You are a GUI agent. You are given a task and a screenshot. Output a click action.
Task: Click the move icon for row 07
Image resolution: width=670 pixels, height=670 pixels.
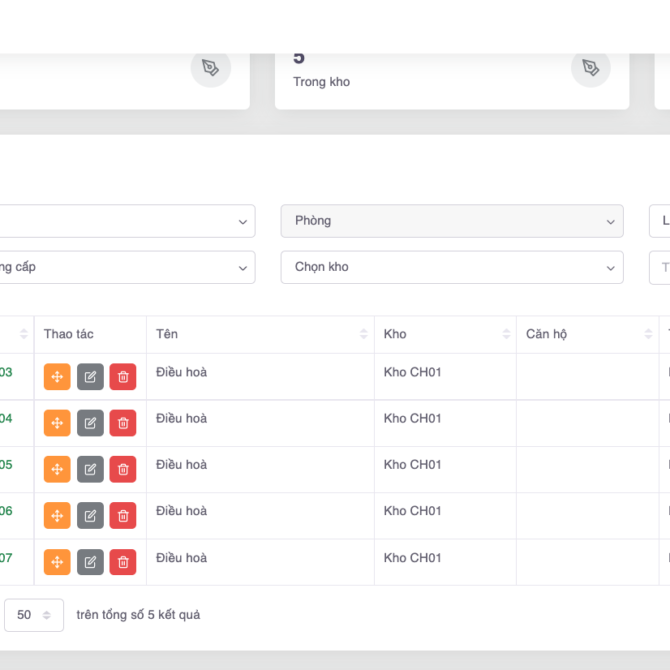coord(57,562)
